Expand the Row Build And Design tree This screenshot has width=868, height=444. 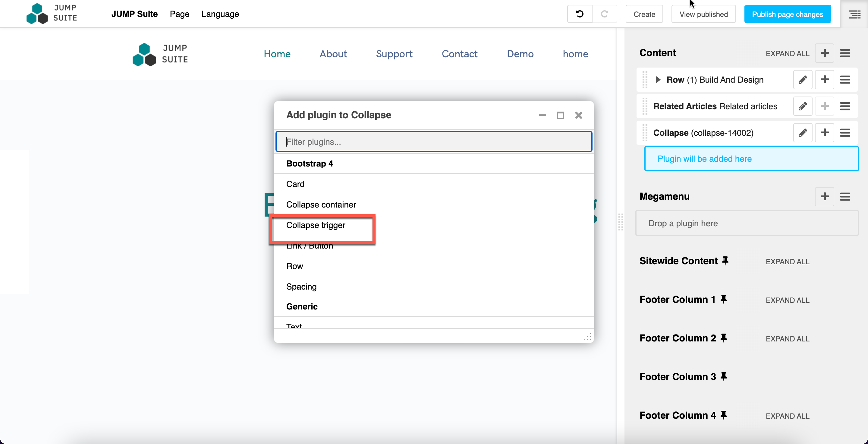(658, 80)
